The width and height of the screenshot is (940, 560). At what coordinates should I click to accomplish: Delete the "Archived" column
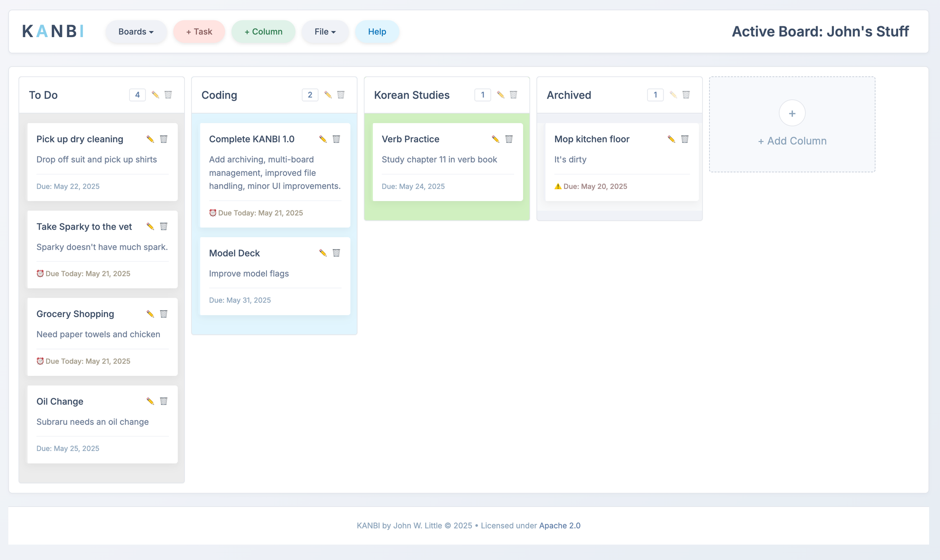tap(686, 94)
